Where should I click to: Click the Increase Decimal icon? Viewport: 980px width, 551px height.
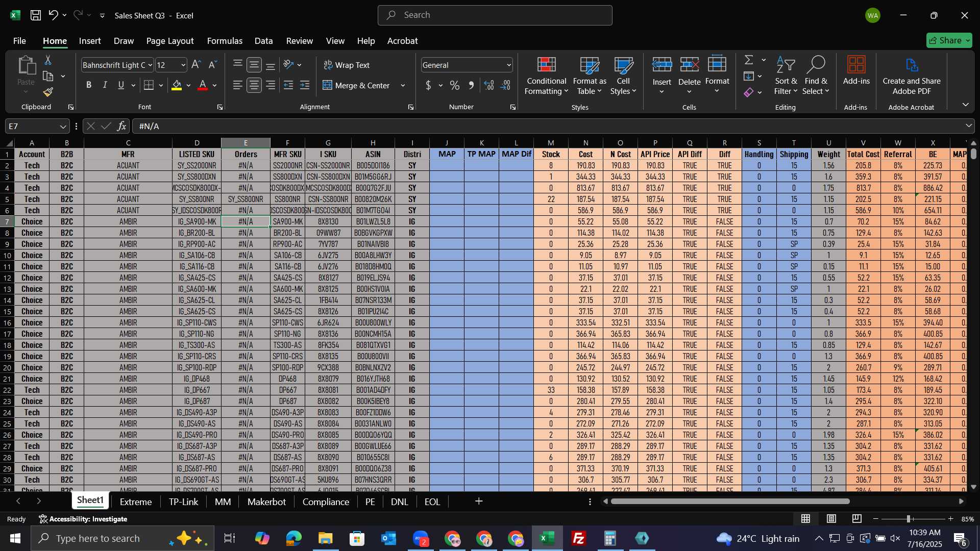[489, 85]
